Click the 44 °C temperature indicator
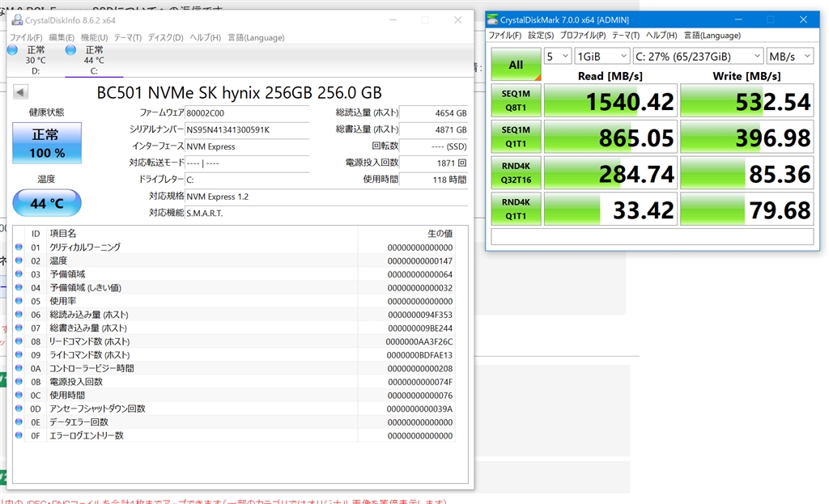 tap(47, 203)
